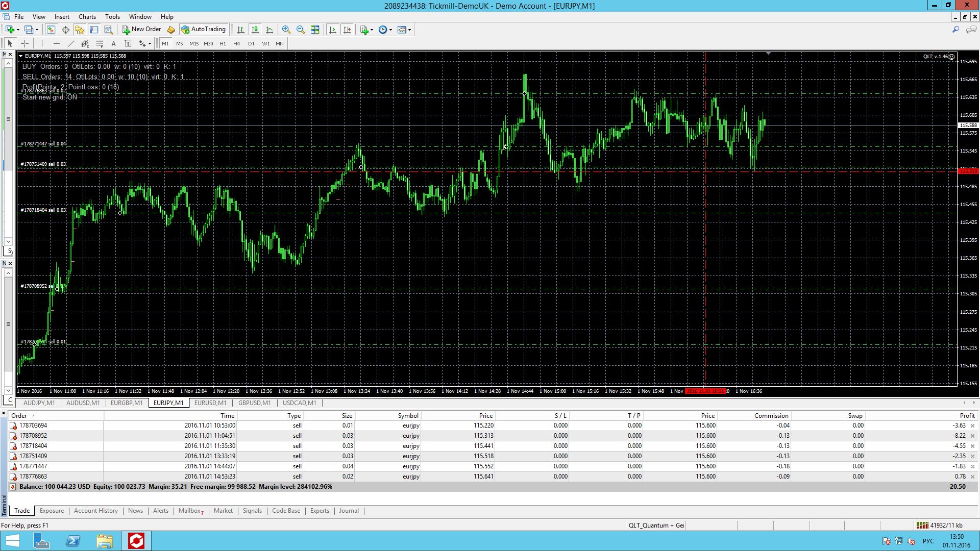The image size is (980, 551).
Task: Expand the Indicators dropdown arrow
Action: [372, 30]
